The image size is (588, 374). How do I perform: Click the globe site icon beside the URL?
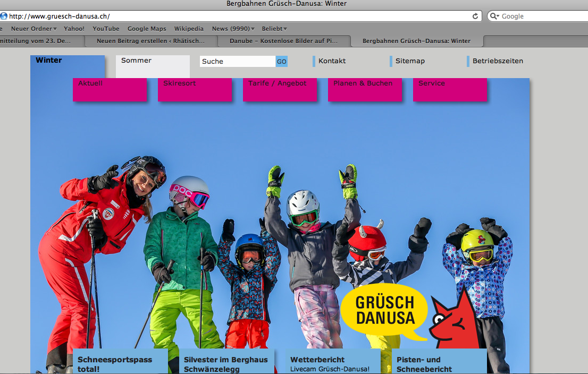[x=4, y=16]
